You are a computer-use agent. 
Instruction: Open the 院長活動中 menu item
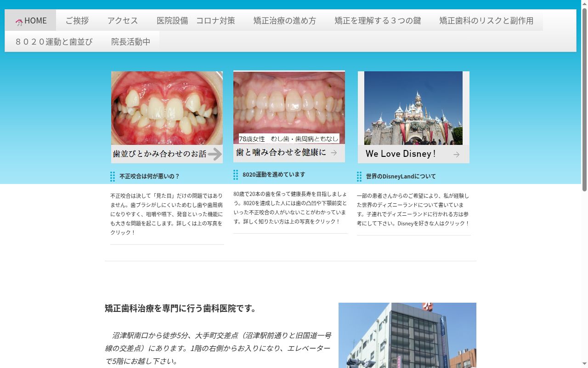coord(131,42)
